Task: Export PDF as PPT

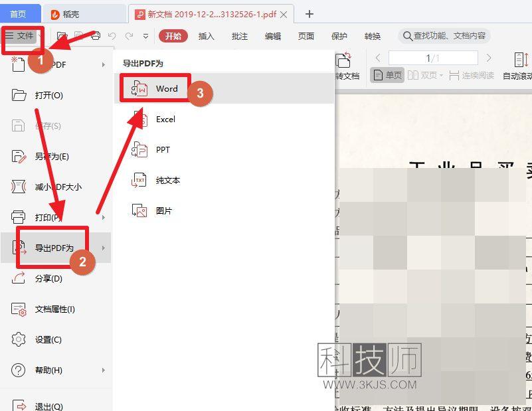Action: [224, 149]
